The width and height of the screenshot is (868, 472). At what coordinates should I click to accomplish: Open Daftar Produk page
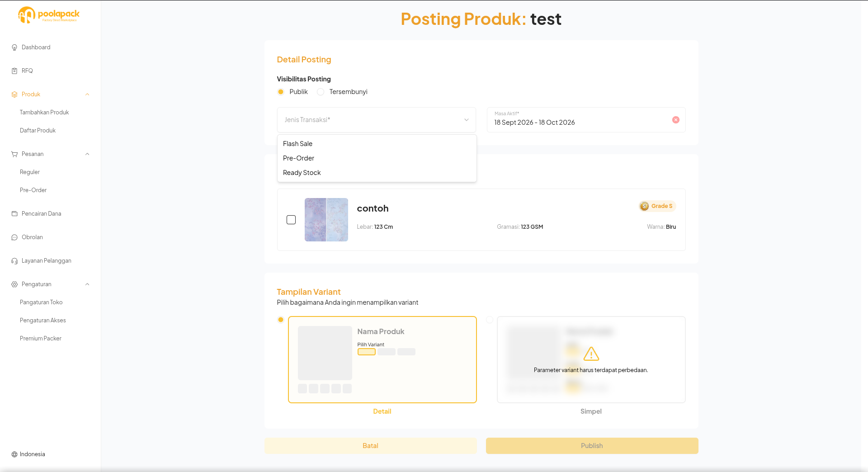pyautogui.click(x=38, y=131)
